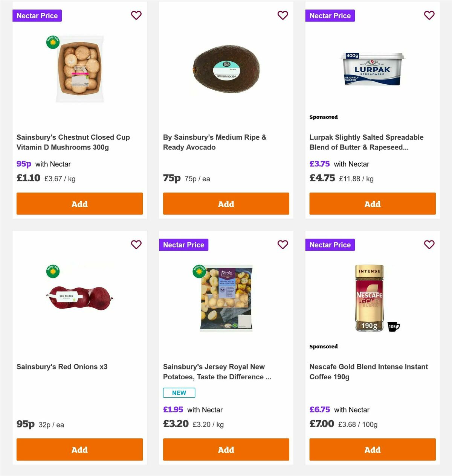
Task: Click the Sponsored label under Lurpak image
Action: 324,117
